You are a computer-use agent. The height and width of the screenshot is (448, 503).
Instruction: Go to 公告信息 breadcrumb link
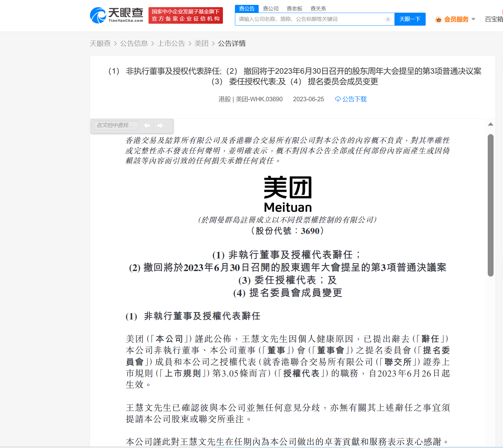click(x=134, y=43)
